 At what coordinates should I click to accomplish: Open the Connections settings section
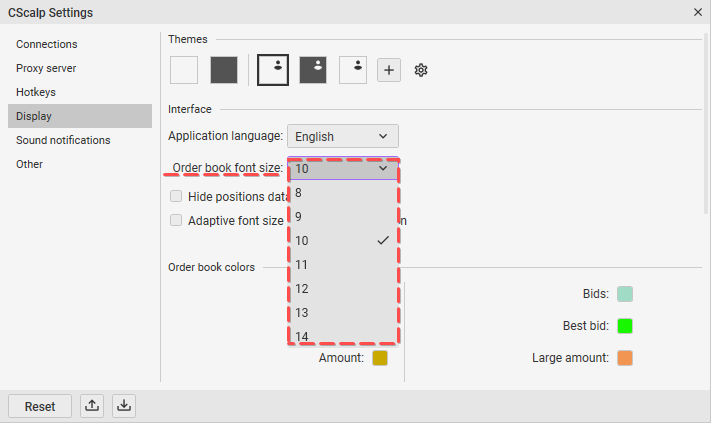(80, 44)
